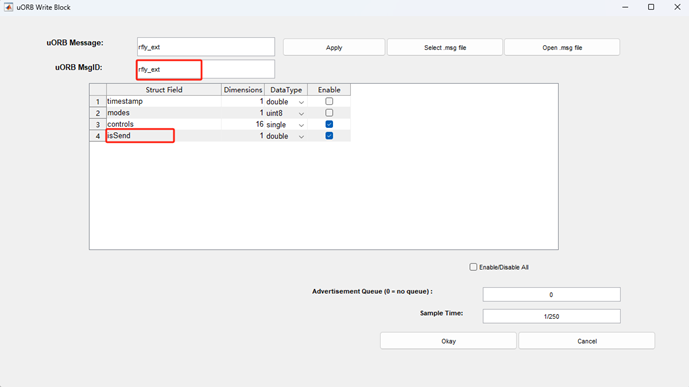Click the Advertisement Queue input field

551,294
